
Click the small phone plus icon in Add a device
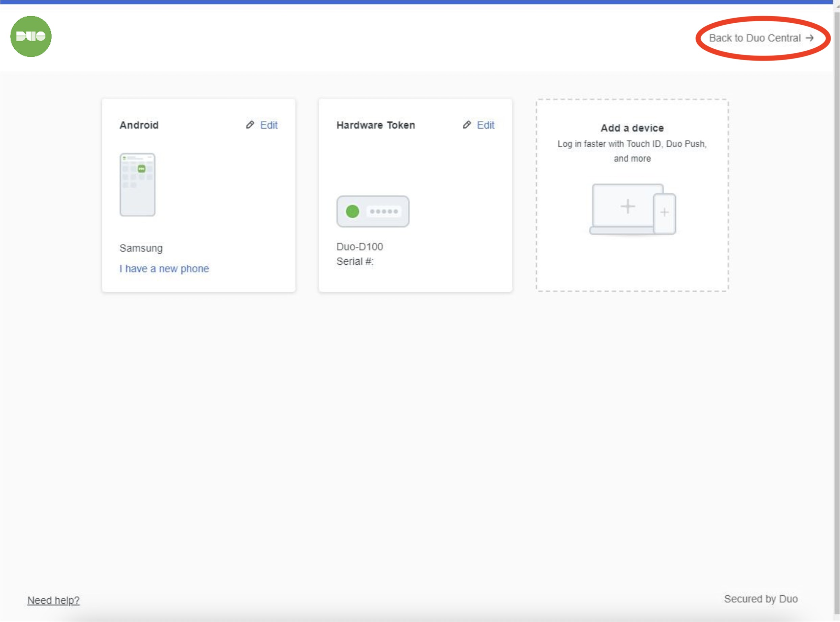[x=664, y=213]
